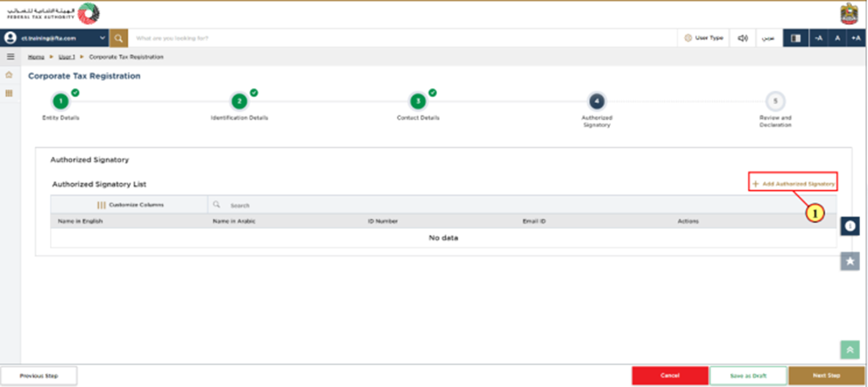Click the gold search magnifier icon
This screenshot has height=387, width=868.
[119, 38]
